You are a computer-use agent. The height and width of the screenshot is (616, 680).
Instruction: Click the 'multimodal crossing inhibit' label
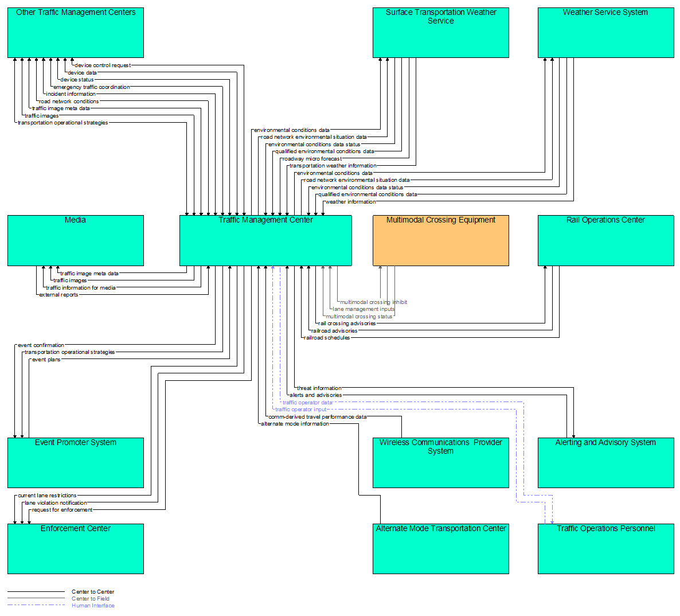[x=373, y=302]
